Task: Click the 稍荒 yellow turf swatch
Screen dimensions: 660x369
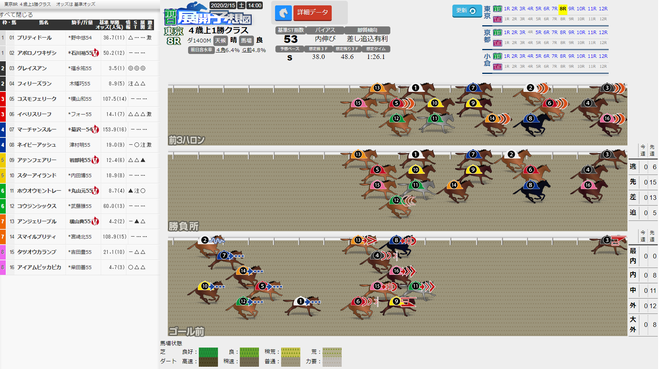Action: click(290, 352)
